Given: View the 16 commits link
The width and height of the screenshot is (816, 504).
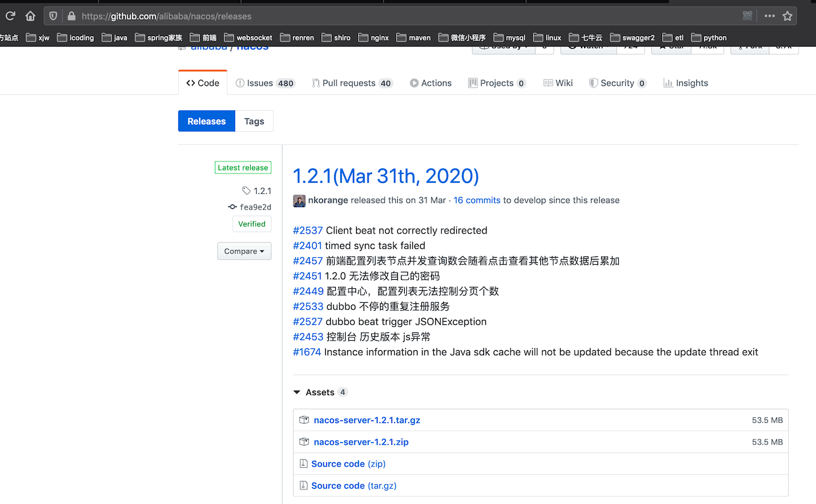Looking at the screenshot, I should 477,200.
